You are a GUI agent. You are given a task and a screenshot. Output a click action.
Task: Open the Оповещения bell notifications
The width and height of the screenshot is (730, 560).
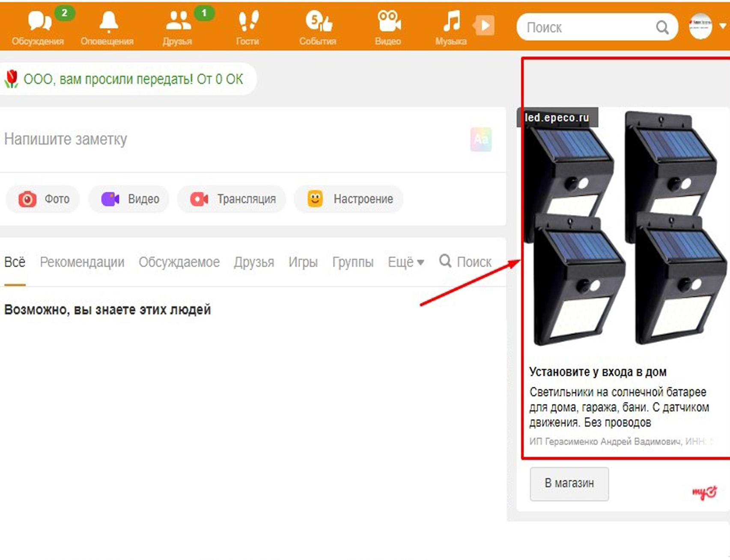tap(108, 22)
